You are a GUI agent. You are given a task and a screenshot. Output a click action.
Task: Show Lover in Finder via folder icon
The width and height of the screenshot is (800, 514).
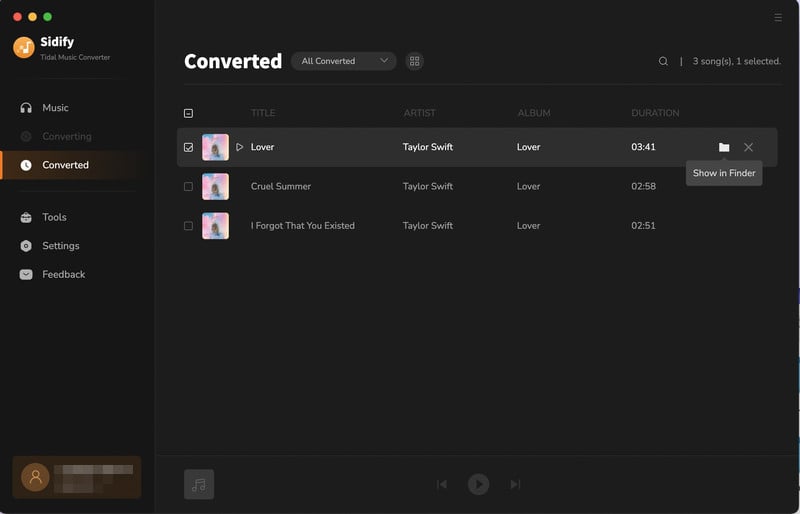tap(724, 147)
